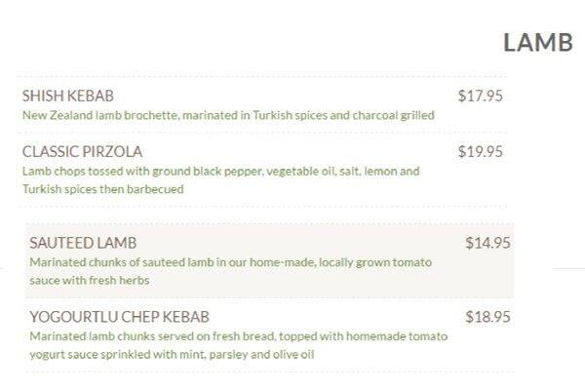
Task: Select the $18.95 Yogourtlu Chep Kebab price
Action: pos(487,317)
